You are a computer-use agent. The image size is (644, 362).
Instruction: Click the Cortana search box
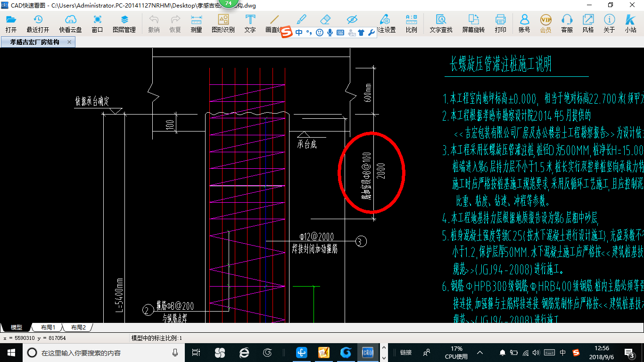coord(104,353)
